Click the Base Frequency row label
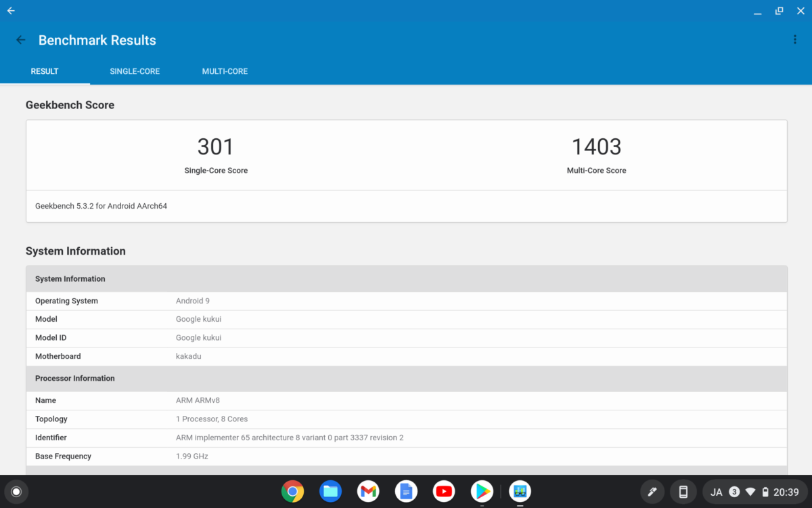The width and height of the screenshot is (812, 508). click(x=63, y=456)
